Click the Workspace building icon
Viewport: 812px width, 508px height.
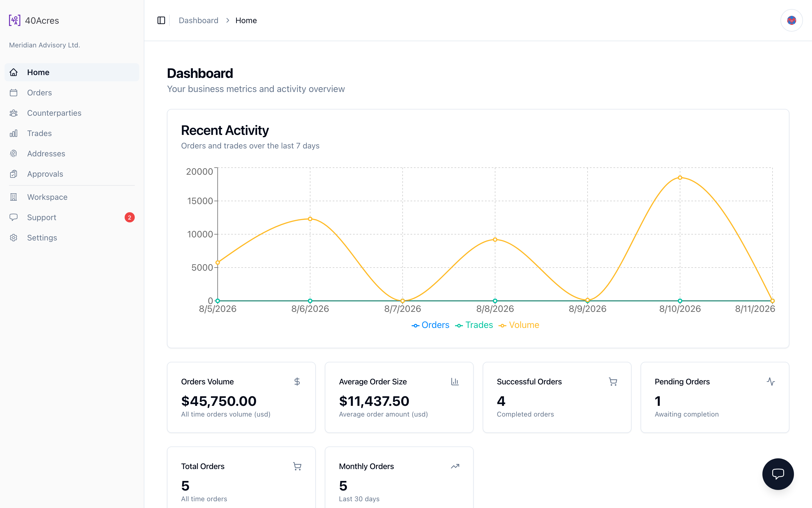pyautogui.click(x=14, y=197)
